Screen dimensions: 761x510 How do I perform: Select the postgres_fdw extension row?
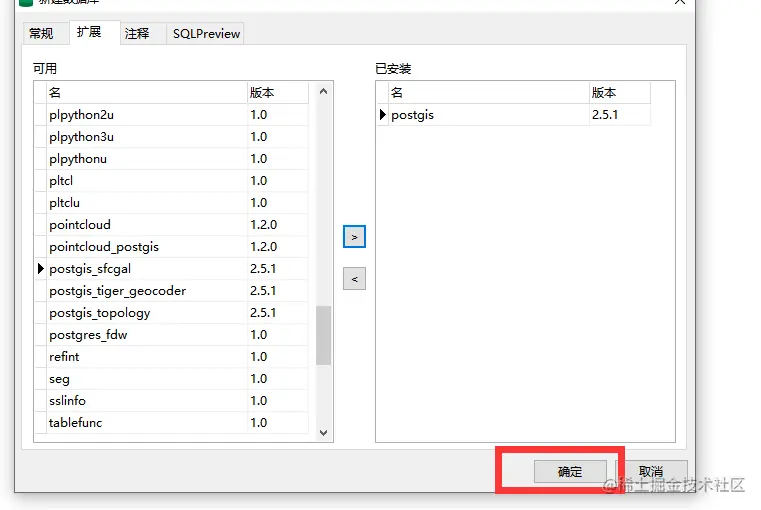pyautogui.click(x=171, y=335)
